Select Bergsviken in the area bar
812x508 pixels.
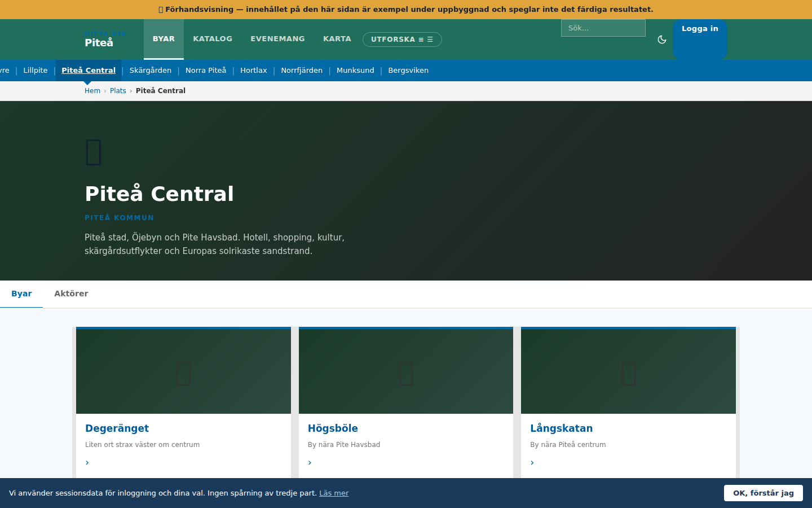point(408,71)
